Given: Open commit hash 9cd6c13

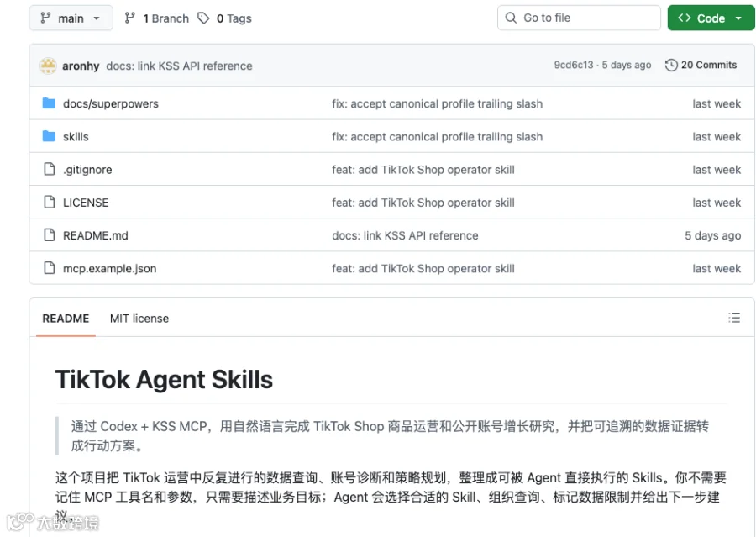Looking at the screenshot, I should point(574,66).
